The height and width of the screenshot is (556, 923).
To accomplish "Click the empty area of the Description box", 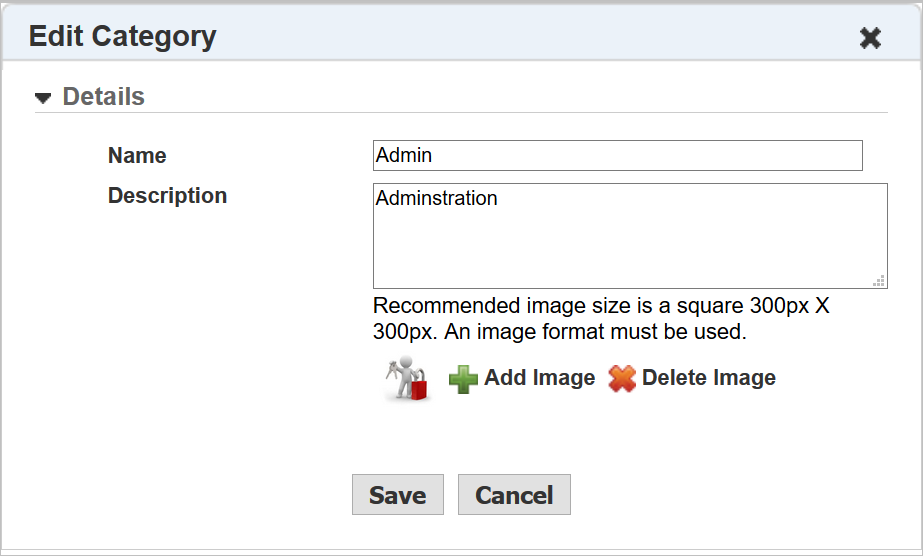I will tap(630, 250).
